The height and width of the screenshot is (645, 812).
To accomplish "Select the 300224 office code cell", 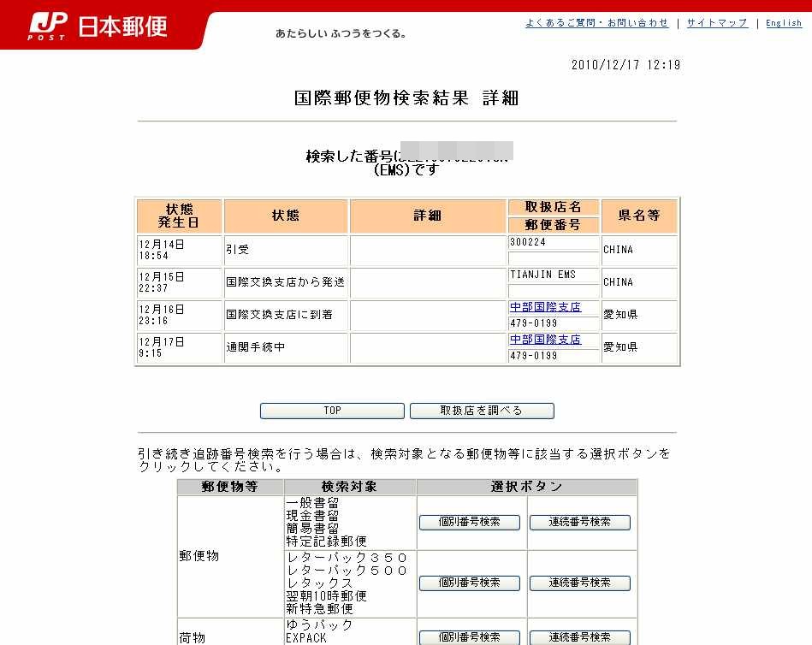I will click(553, 242).
